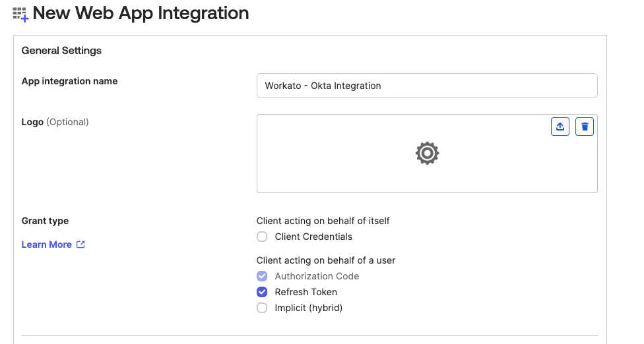Screen dimensions: 644x344
Task: Click the "Client Credentials" label text
Action: 313,237
